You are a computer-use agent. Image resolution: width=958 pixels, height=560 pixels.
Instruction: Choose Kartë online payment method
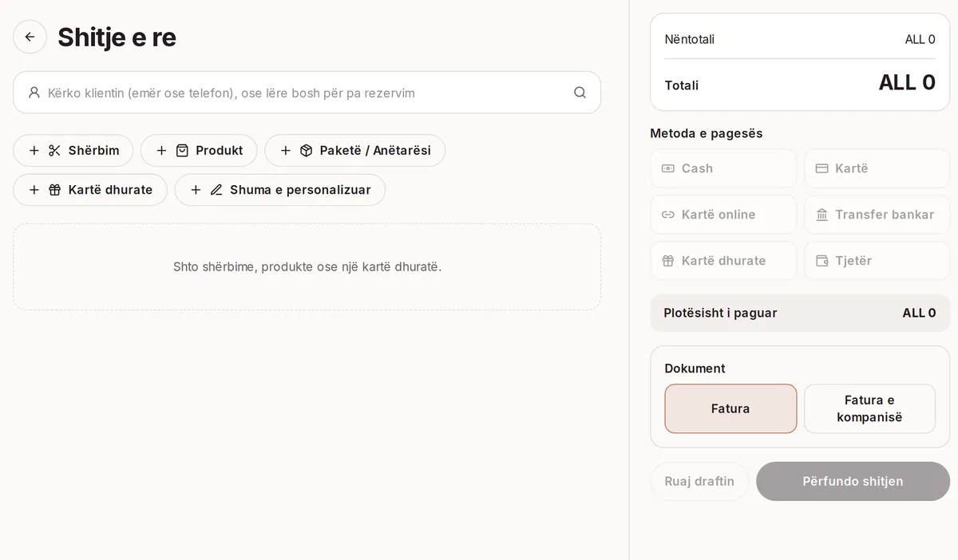pyautogui.click(x=723, y=215)
